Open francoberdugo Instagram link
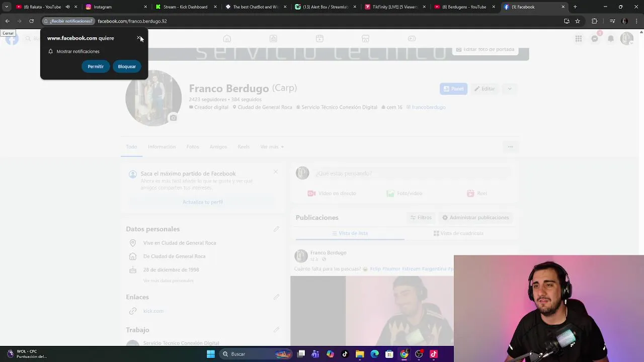The width and height of the screenshot is (644, 362). [429, 107]
